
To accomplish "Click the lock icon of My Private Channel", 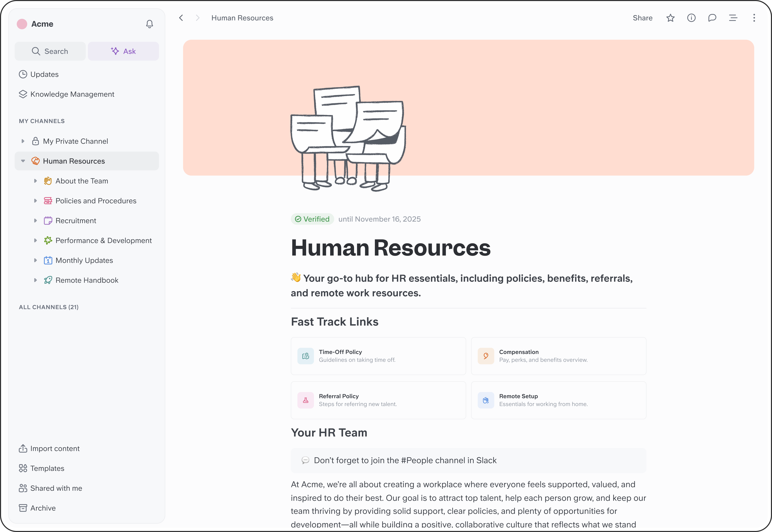I will 35,141.
